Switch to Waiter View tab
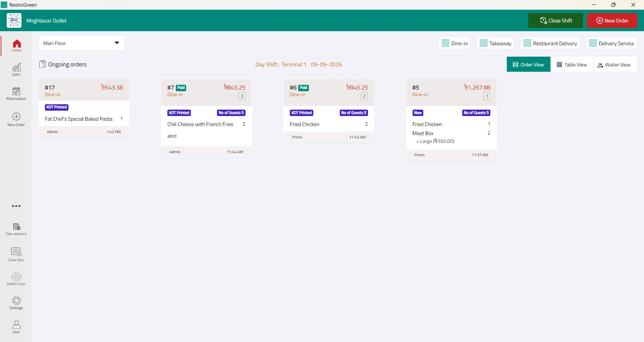 (x=615, y=64)
